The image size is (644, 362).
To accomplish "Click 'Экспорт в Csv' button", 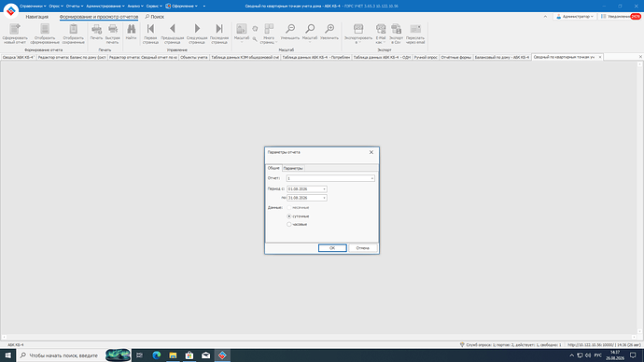I will [x=396, y=34].
